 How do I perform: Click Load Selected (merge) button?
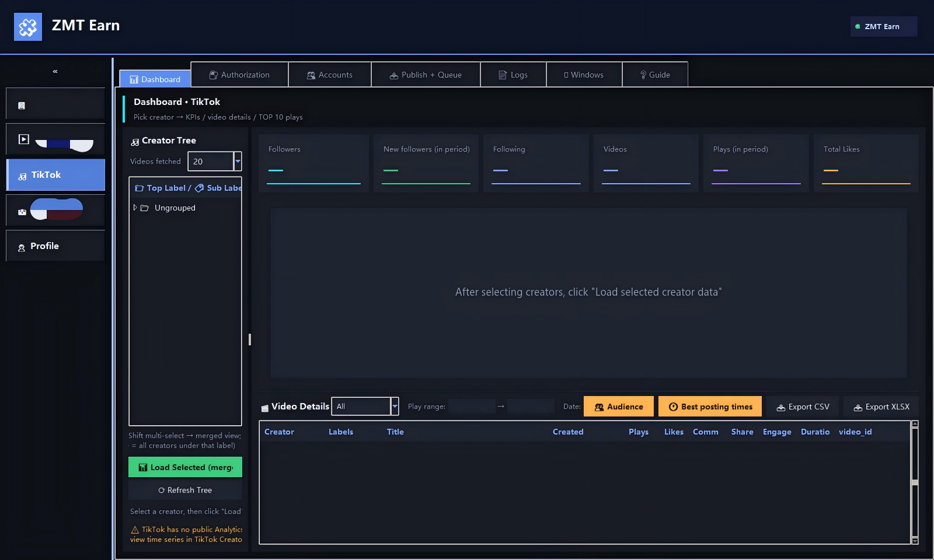click(185, 467)
